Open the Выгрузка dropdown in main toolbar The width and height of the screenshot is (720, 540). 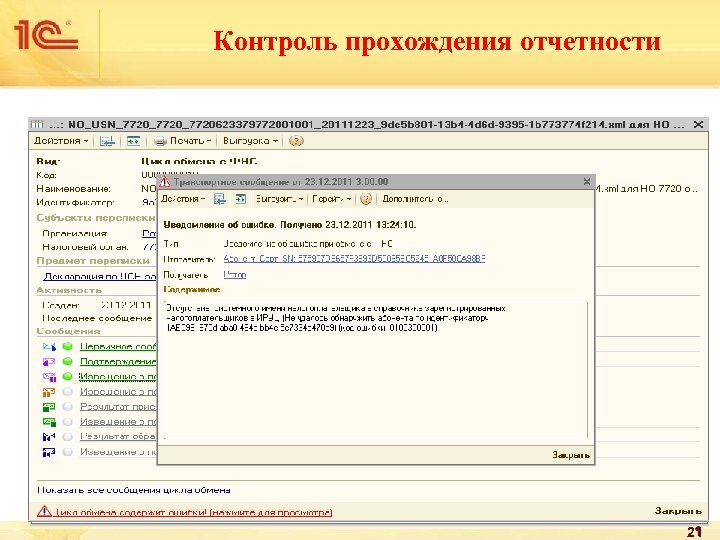pos(250,141)
